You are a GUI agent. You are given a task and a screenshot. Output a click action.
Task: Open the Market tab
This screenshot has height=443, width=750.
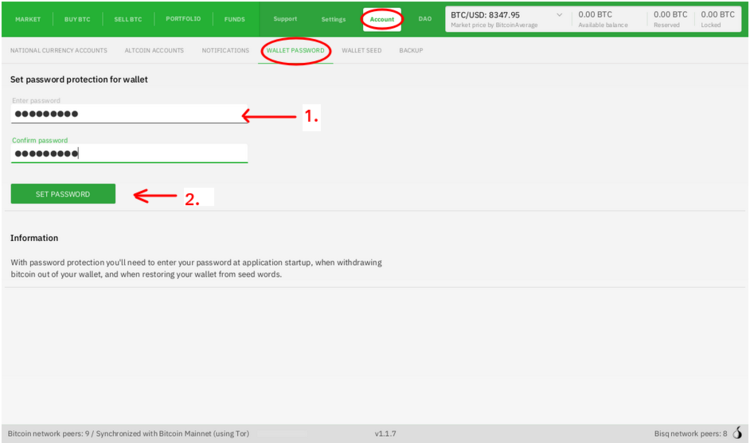tap(28, 19)
